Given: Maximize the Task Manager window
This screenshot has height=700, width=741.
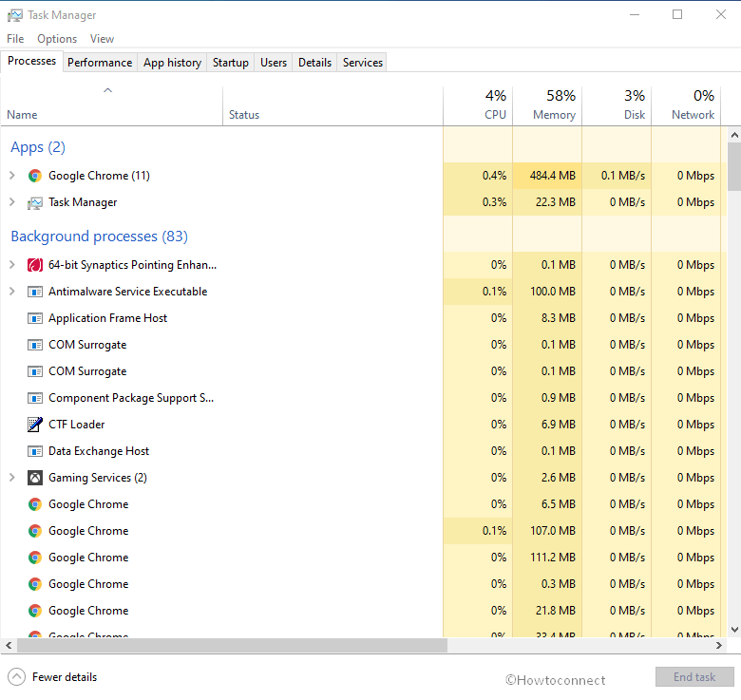Looking at the screenshot, I should [677, 14].
